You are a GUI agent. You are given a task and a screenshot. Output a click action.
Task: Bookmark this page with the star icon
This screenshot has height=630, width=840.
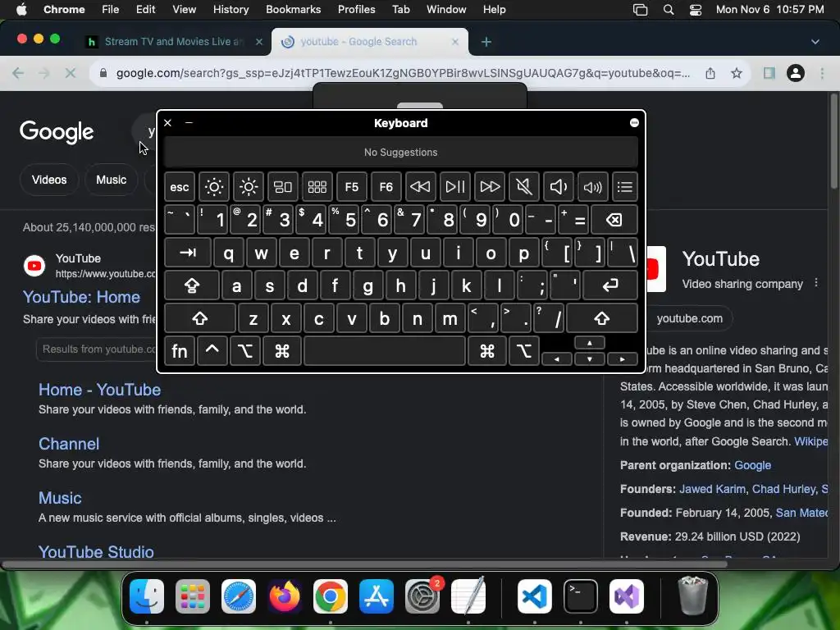(737, 73)
